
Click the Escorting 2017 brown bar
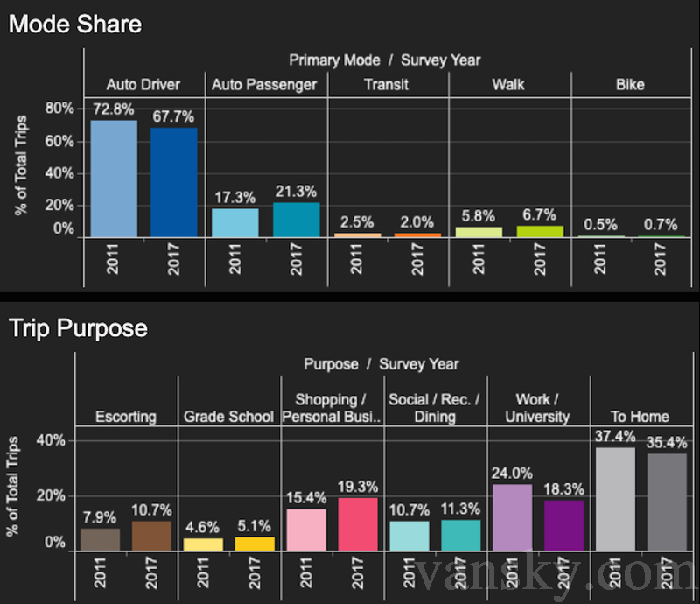pos(151,536)
